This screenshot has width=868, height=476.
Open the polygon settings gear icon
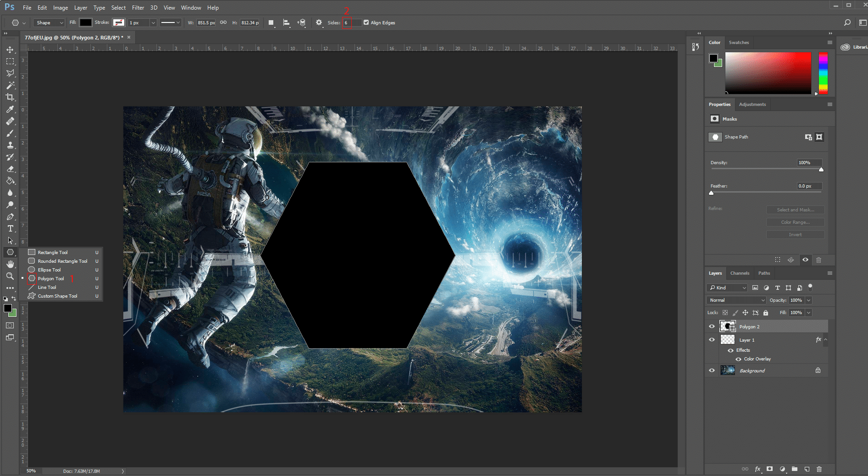click(x=319, y=22)
